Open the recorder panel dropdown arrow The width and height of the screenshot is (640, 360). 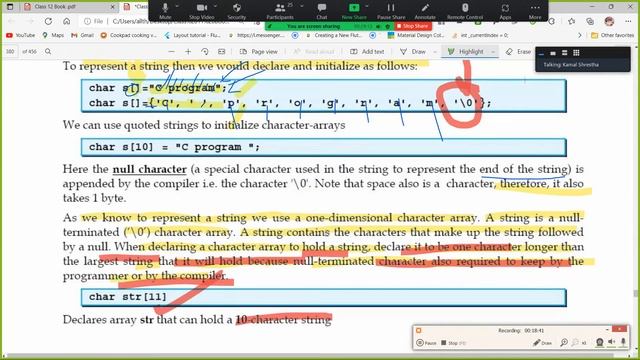coord(607,330)
